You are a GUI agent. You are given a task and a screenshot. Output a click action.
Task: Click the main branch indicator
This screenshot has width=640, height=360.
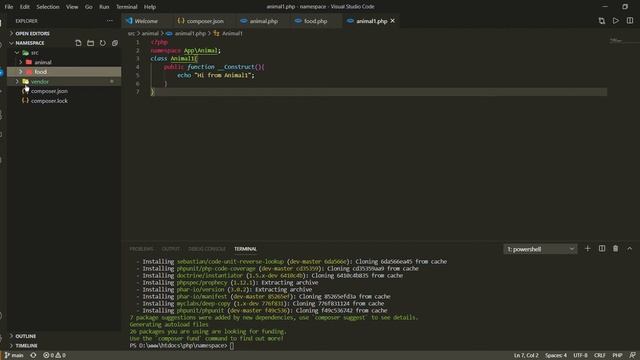pos(14,356)
